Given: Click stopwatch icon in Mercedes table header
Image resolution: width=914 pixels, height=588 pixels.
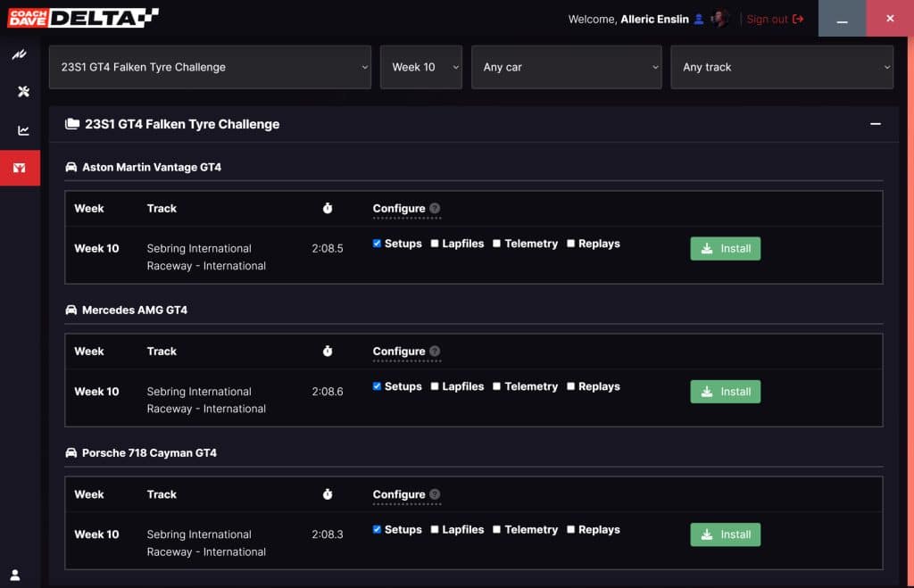Looking at the screenshot, I should point(328,351).
